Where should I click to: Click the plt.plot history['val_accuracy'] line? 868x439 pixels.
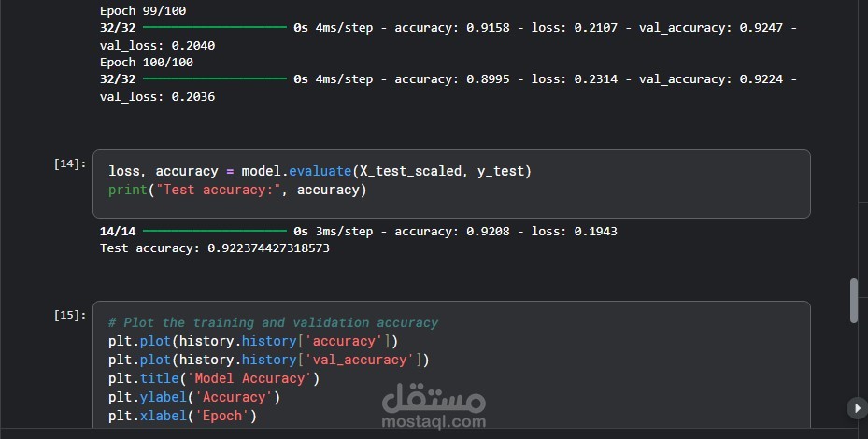[268, 360]
